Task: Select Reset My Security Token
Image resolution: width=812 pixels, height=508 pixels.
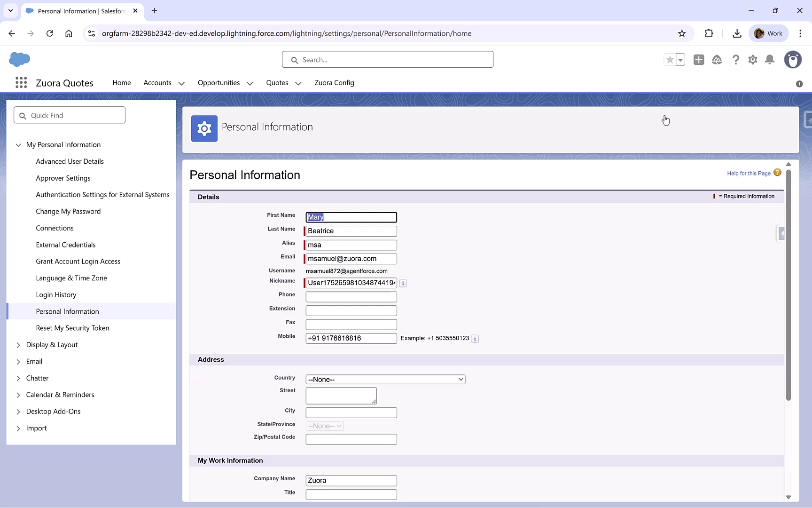Action: click(x=72, y=328)
